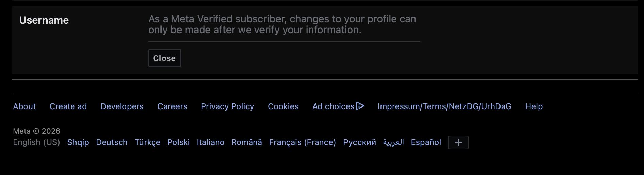
Task: Visit the Developers page link
Action: 122,106
